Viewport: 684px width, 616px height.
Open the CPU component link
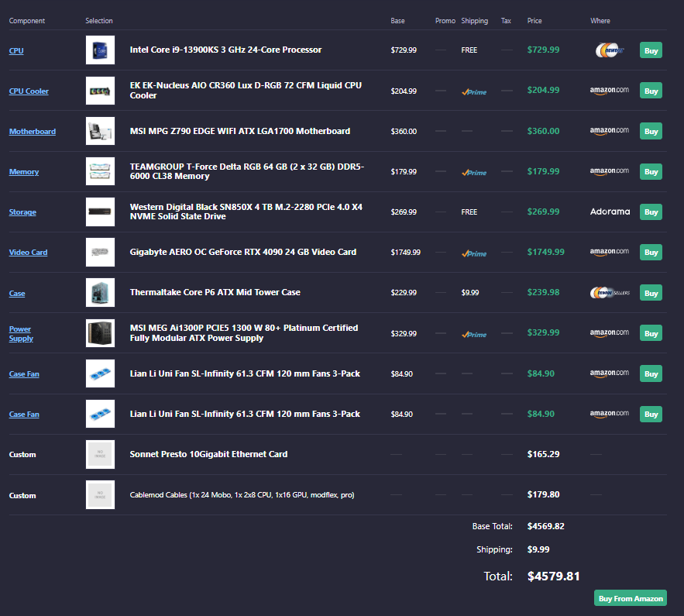coord(16,50)
